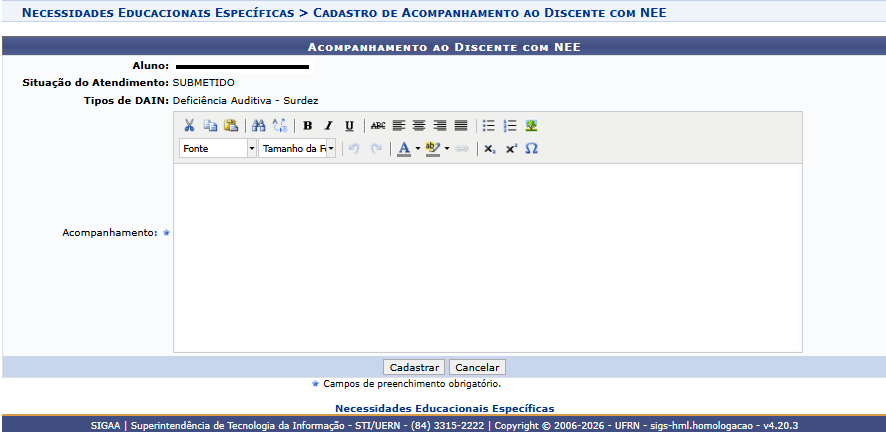
Task: Insert a numbered list
Action: 510,125
